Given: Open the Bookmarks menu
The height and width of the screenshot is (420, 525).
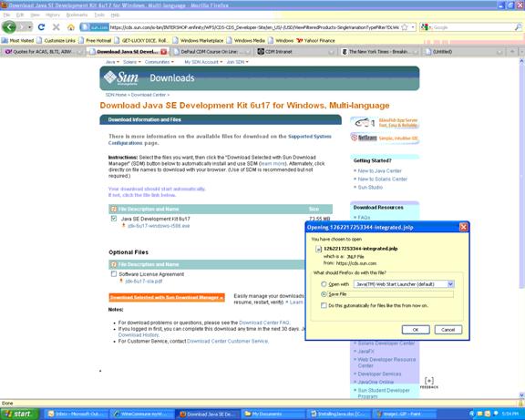Looking at the screenshot, I should tap(77, 15).
